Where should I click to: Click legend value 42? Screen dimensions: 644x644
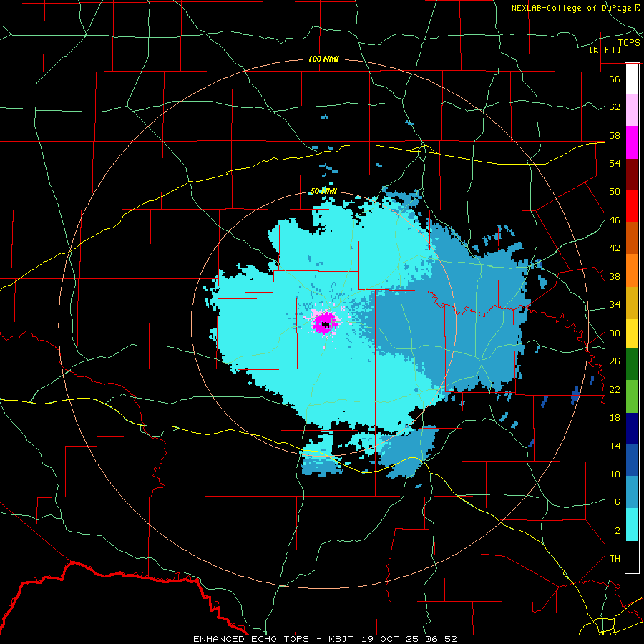click(615, 248)
